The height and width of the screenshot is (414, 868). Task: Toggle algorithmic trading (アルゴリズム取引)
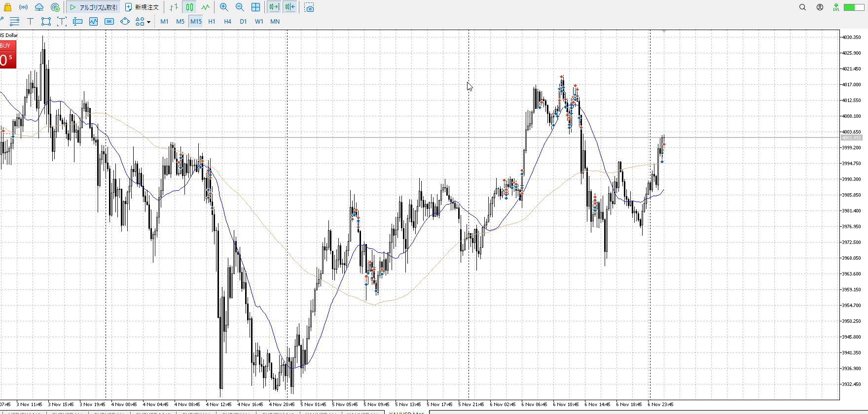coord(93,7)
